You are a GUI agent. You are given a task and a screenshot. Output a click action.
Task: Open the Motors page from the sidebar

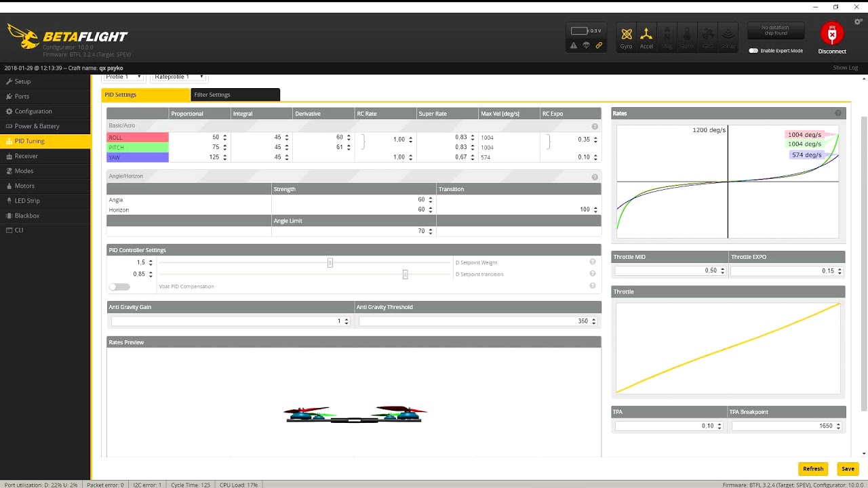click(x=45, y=186)
